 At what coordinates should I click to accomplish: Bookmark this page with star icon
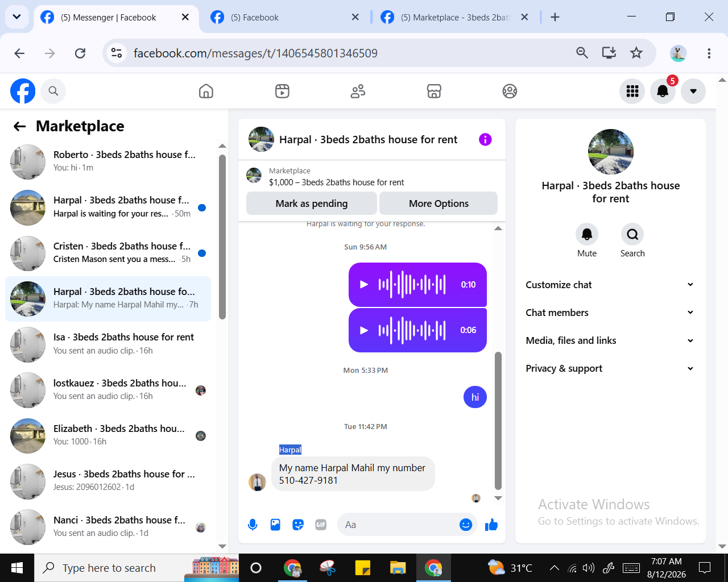(636, 53)
